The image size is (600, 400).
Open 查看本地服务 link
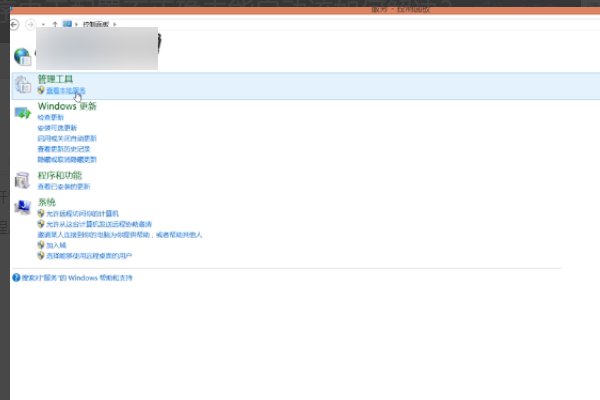click(66, 91)
